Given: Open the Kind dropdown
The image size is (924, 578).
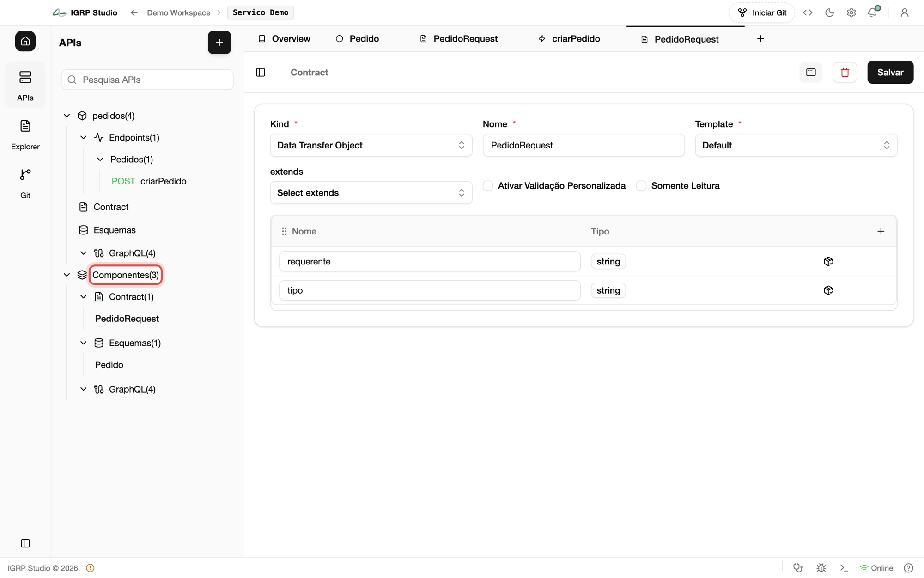Looking at the screenshot, I should click(371, 145).
